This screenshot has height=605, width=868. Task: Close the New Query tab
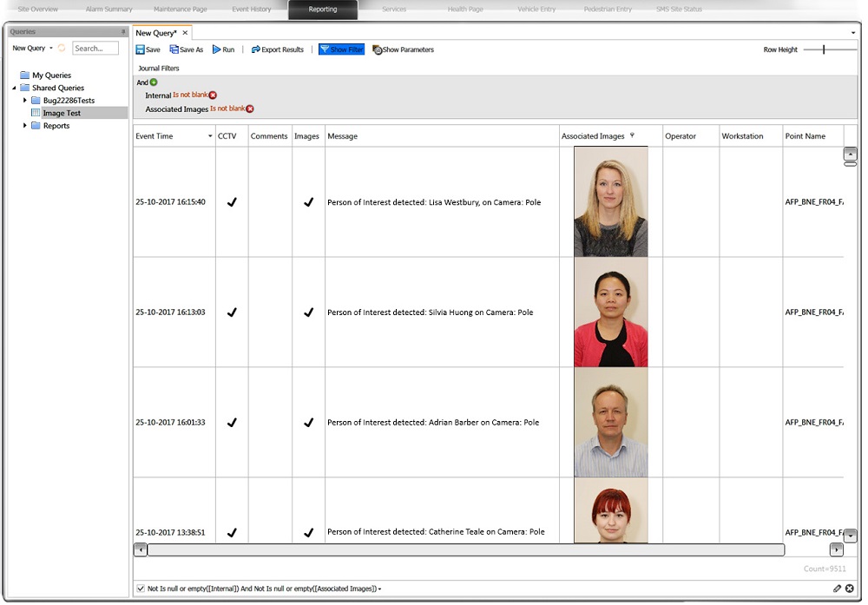click(x=185, y=33)
